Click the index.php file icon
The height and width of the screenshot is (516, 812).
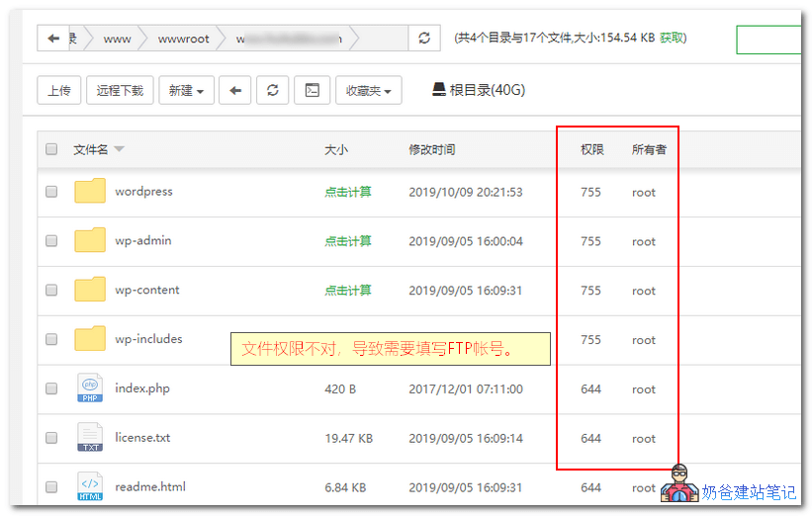click(x=90, y=388)
